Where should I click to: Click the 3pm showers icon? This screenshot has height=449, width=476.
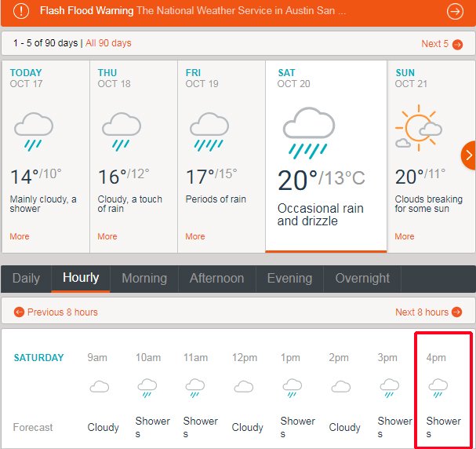tap(390, 389)
